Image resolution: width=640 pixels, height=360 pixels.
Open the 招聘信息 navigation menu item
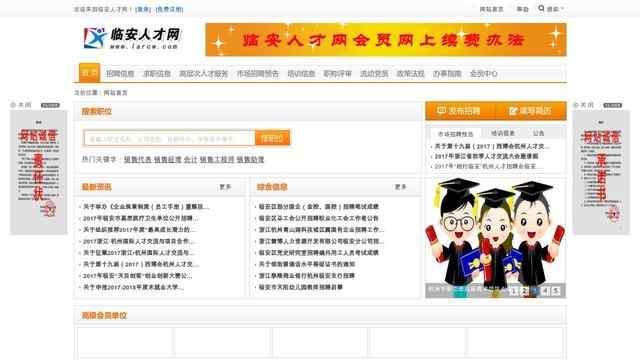click(120, 73)
